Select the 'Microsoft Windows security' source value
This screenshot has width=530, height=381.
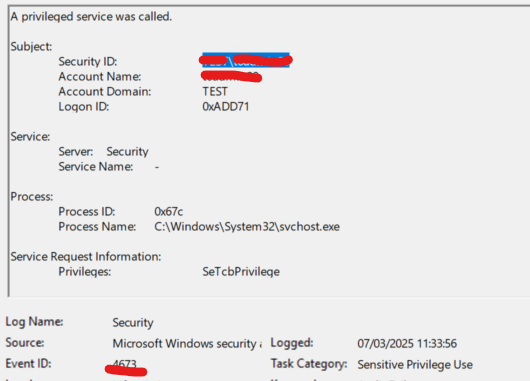pos(187,343)
